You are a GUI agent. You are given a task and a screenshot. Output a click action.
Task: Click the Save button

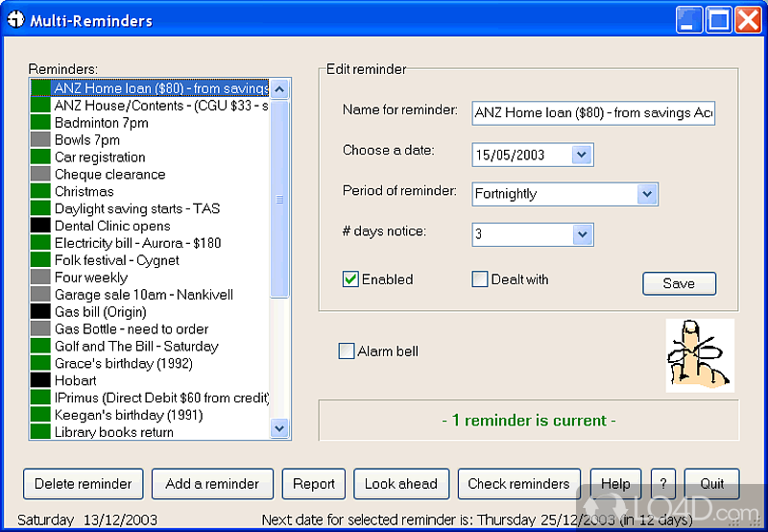tap(679, 283)
